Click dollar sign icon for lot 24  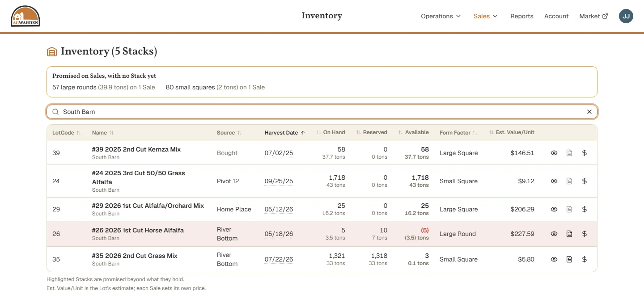[584, 181]
